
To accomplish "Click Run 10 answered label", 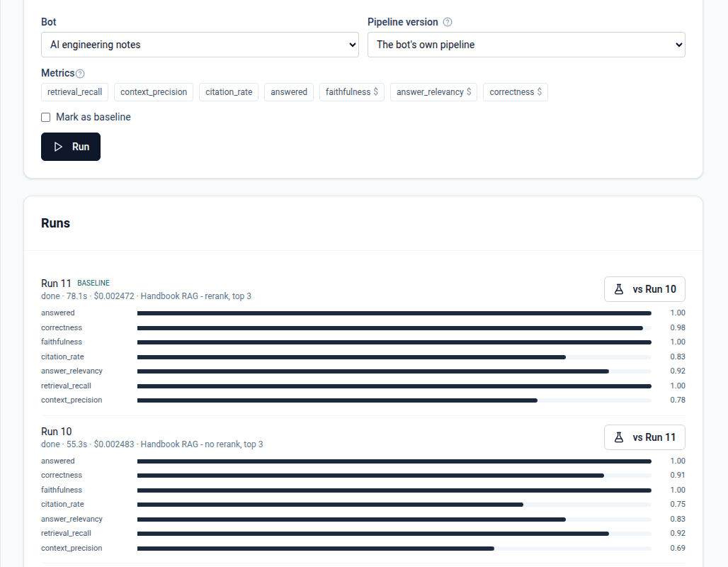I will click(x=58, y=461).
